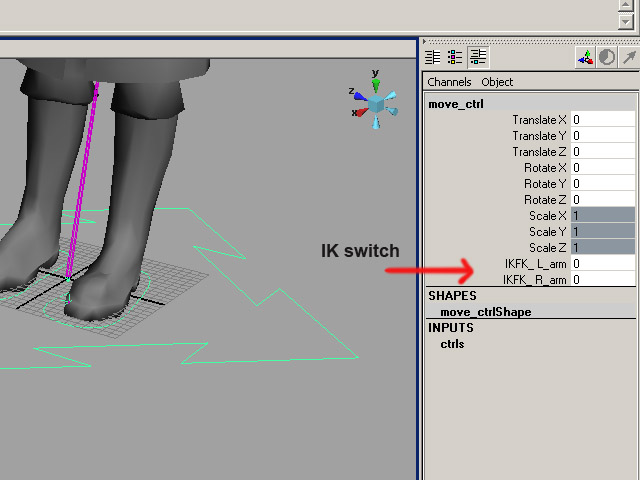Open the Channels menu
The height and width of the screenshot is (480, 640).
(x=449, y=82)
